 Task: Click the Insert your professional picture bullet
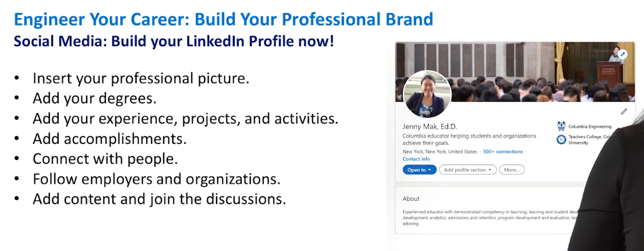pos(141,78)
